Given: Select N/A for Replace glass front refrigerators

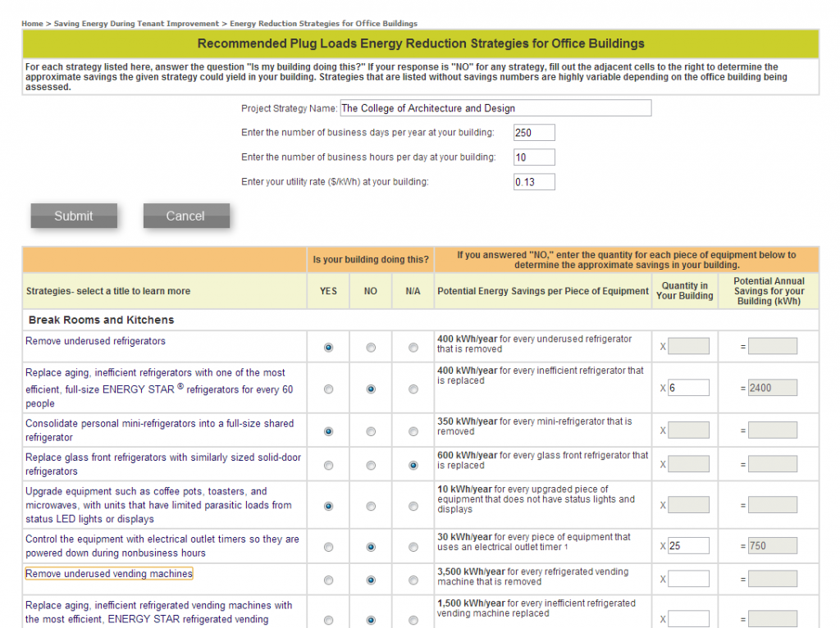Looking at the screenshot, I should click(413, 466).
